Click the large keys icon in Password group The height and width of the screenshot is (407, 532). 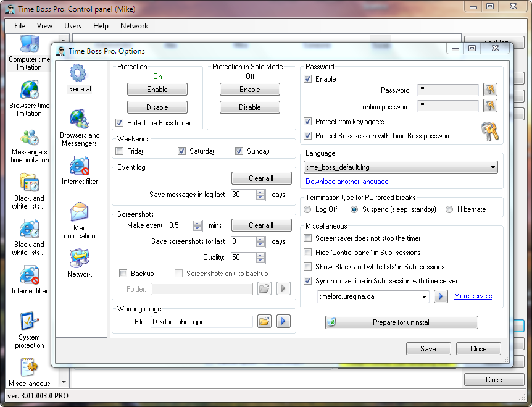[x=489, y=132]
